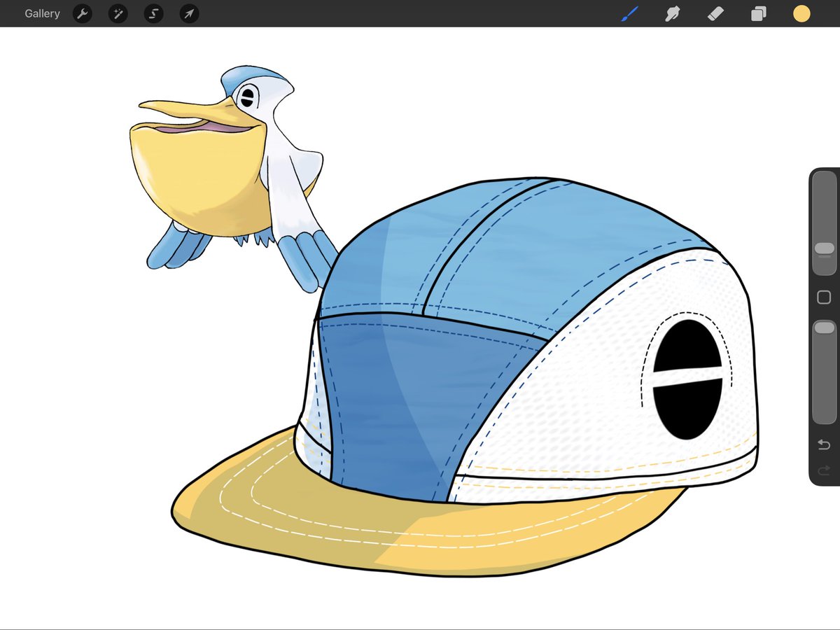Select the Brush tool
Screen dimensions: 840x630
pos(630,13)
